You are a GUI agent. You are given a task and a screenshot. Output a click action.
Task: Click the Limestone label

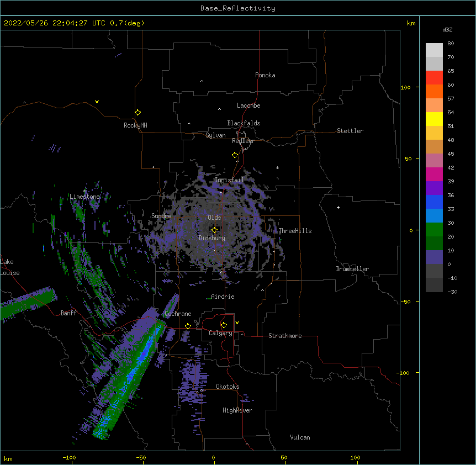coord(84,197)
